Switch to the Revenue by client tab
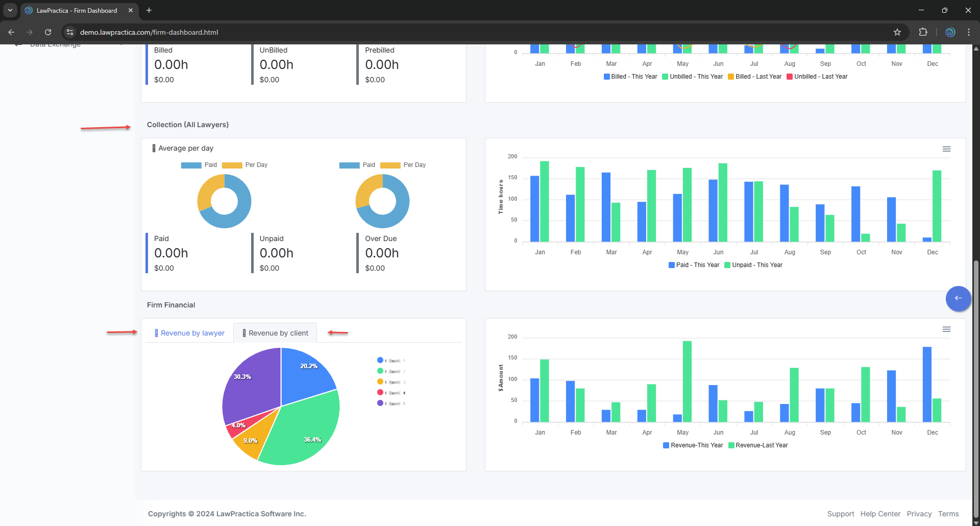 (x=276, y=333)
